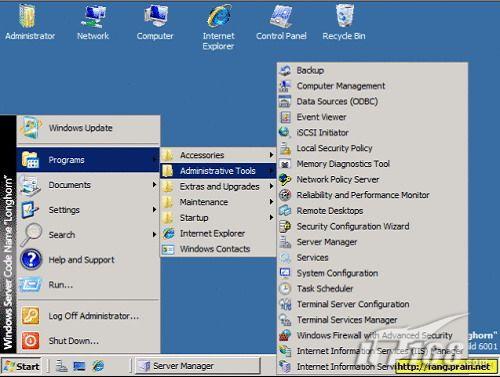The width and height of the screenshot is (500, 377).
Task: Click the Windows Update icon in Start menu
Action: tap(31, 128)
